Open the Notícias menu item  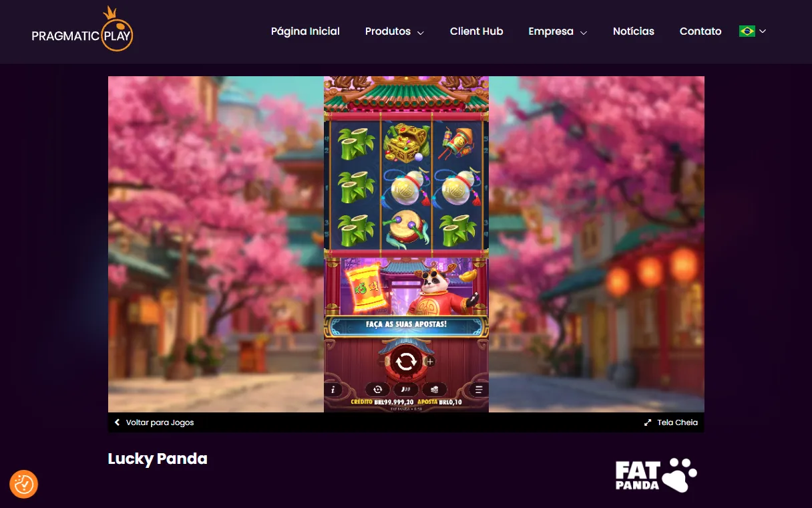point(633,31)
